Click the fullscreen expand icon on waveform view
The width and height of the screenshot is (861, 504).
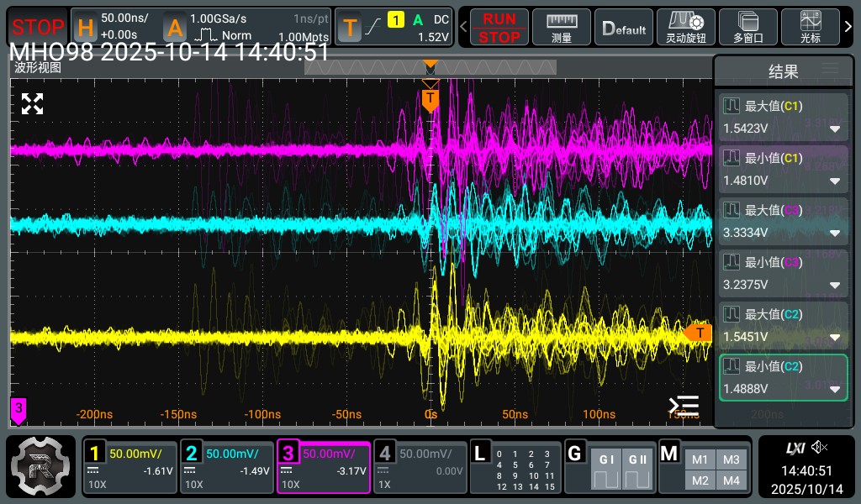32,104
